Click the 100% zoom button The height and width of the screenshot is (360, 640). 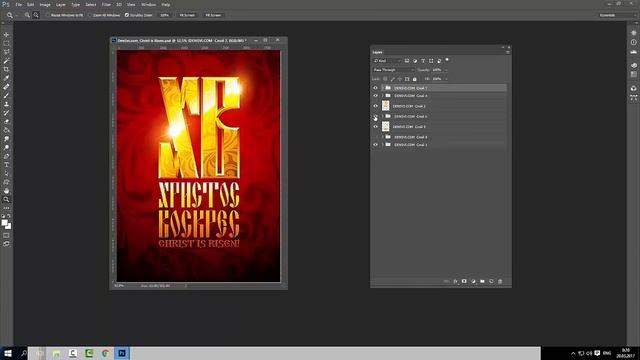164,15
